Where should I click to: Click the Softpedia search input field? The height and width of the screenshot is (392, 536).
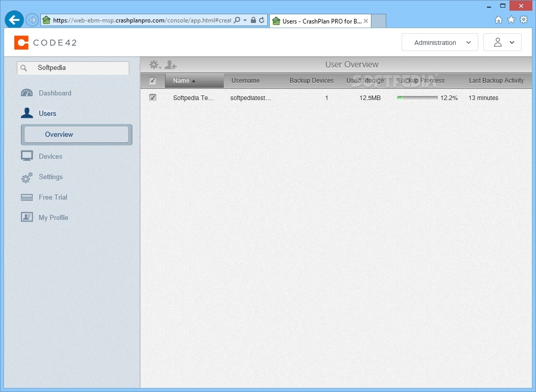pos(73,68)
